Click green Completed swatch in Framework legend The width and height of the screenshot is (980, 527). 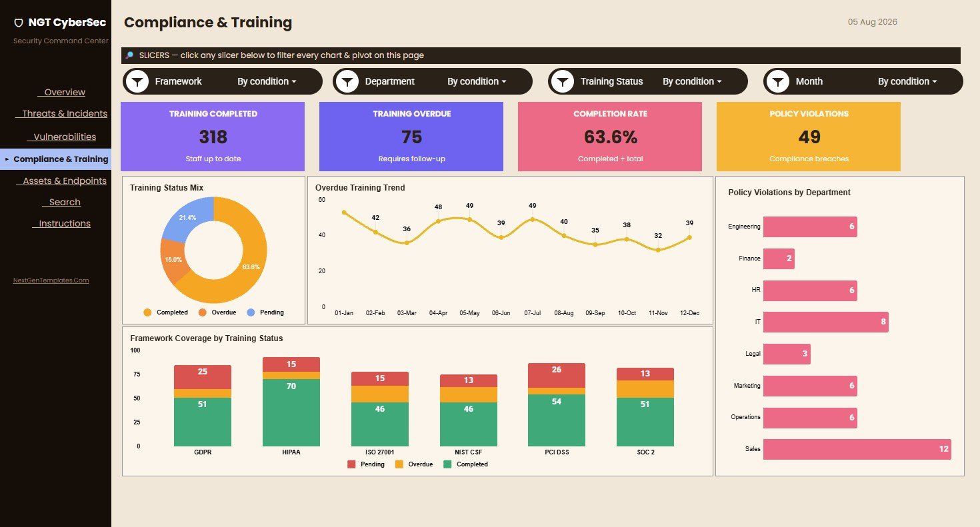(x=448, y=464)
